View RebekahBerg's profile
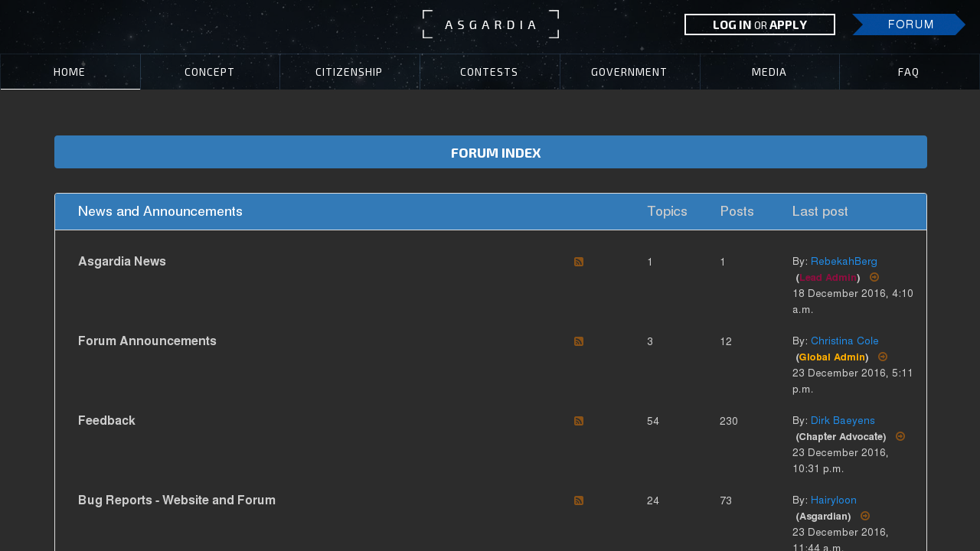 coord(844,261)
